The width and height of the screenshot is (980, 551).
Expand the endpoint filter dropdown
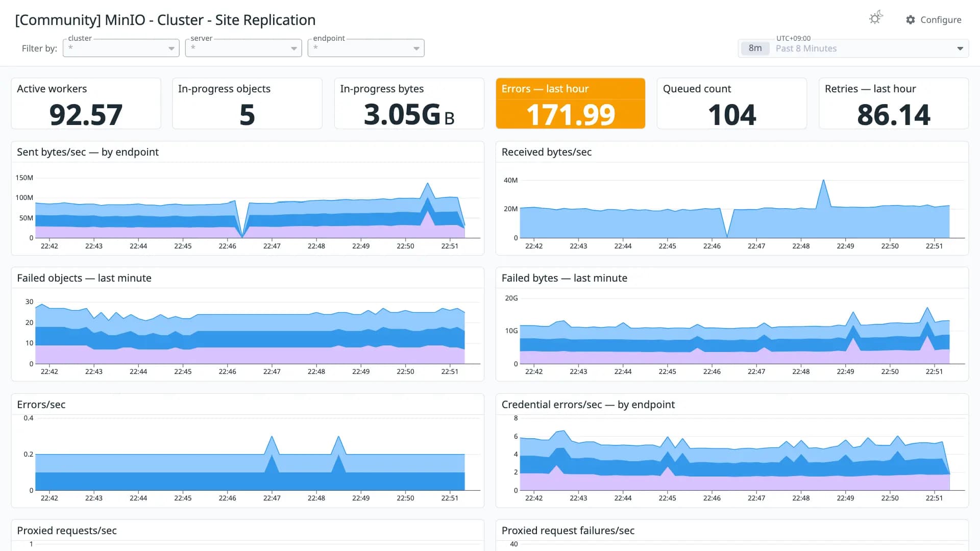pyautogui.click(x=366, y=48)
